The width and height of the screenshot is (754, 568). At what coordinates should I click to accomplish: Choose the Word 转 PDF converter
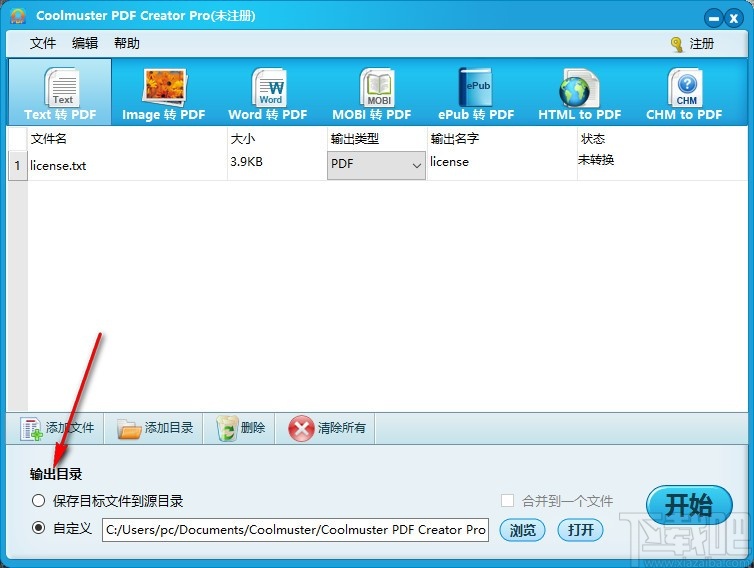pyautogui.click(x=268, y=92)
